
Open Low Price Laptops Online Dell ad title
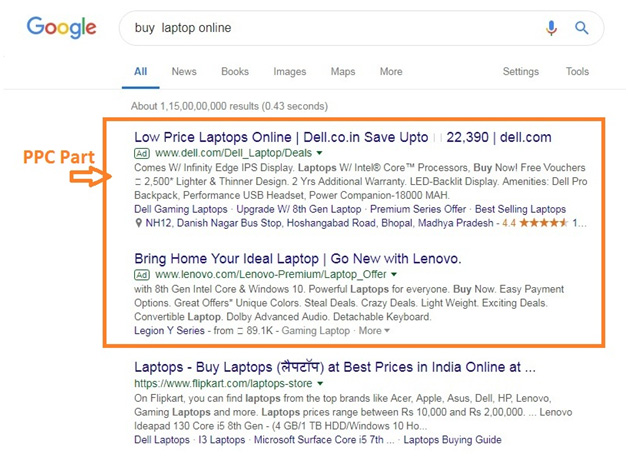tap(343, 137)
